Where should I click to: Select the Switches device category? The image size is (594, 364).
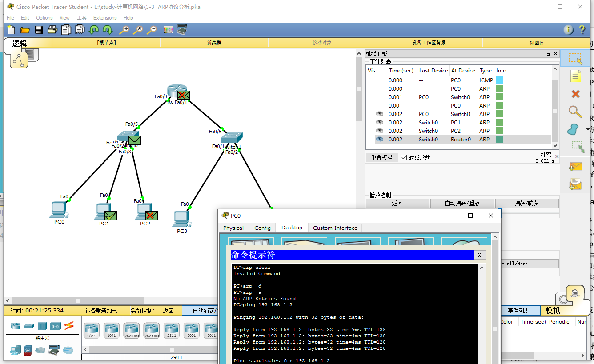[x=29, y=326]
